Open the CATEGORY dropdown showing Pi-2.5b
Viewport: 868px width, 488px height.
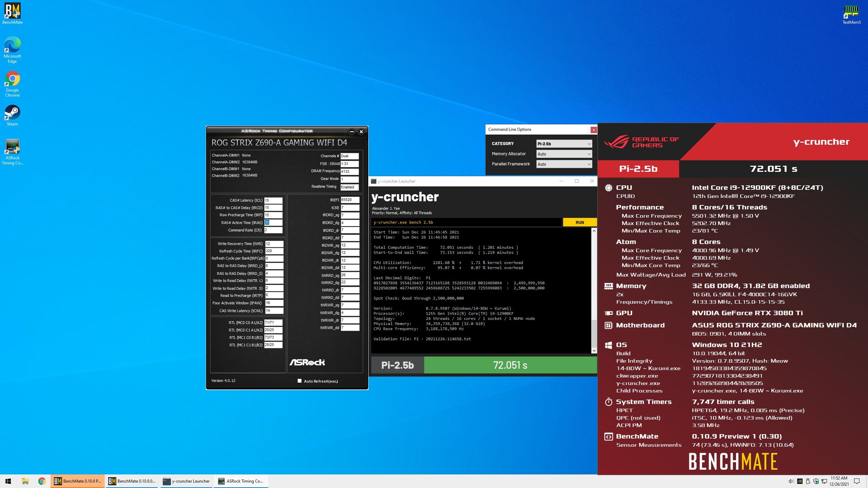pos(564,144)
